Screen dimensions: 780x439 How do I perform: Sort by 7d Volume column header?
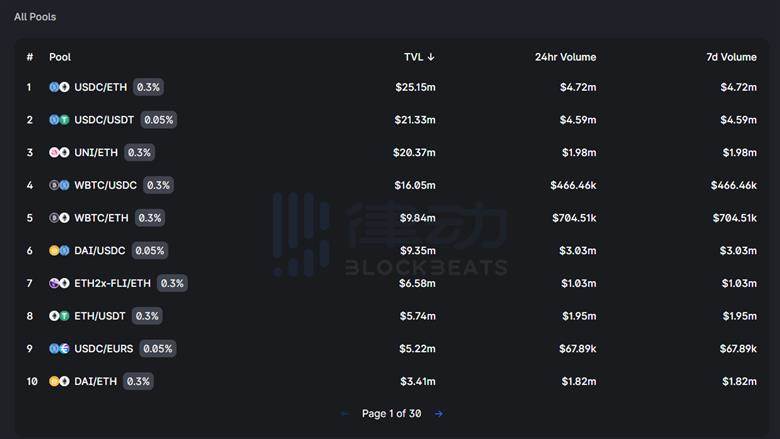[731, 57]
